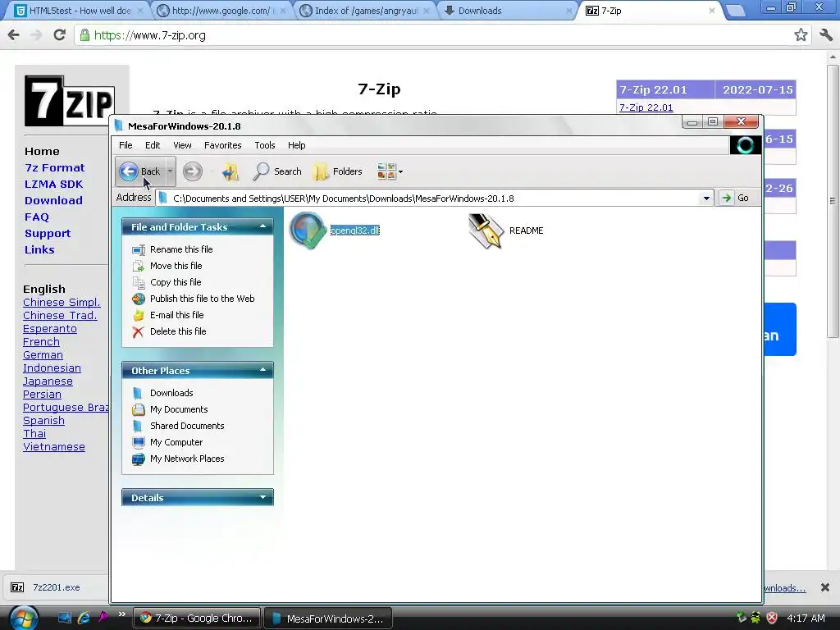Click the Chrome back arrow button
Screen dimensions: 840x630
[13, 35]
